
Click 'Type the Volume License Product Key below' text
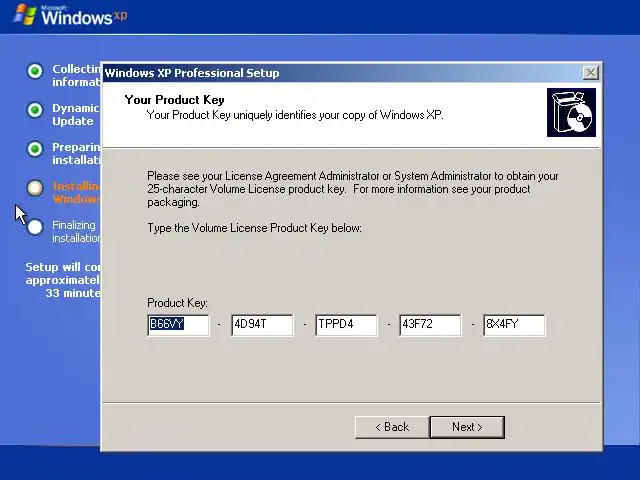(x=255, y=228)
